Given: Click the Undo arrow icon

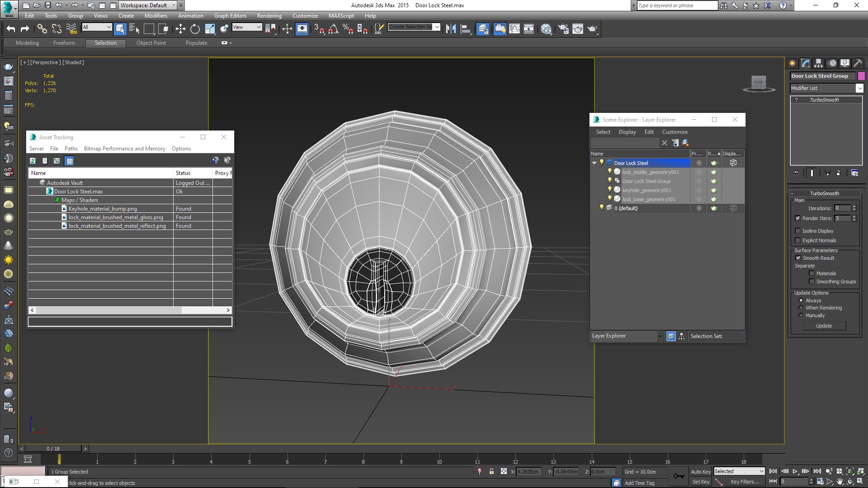Looking at the screenshot, I should [x=10, y=29].
